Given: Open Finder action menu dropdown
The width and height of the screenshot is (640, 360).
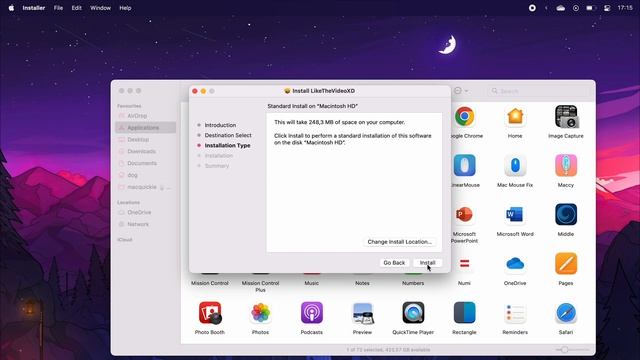Looking at the screenshot, I should click(461, 91).
